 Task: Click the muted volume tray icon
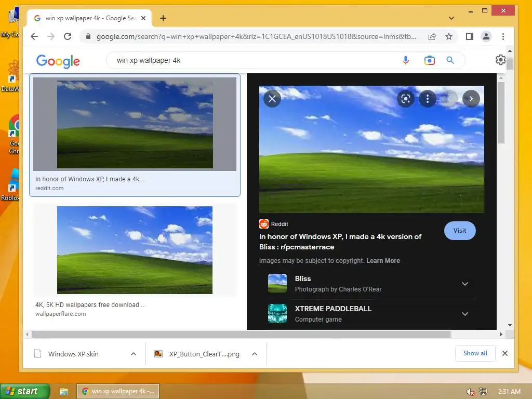470,392
